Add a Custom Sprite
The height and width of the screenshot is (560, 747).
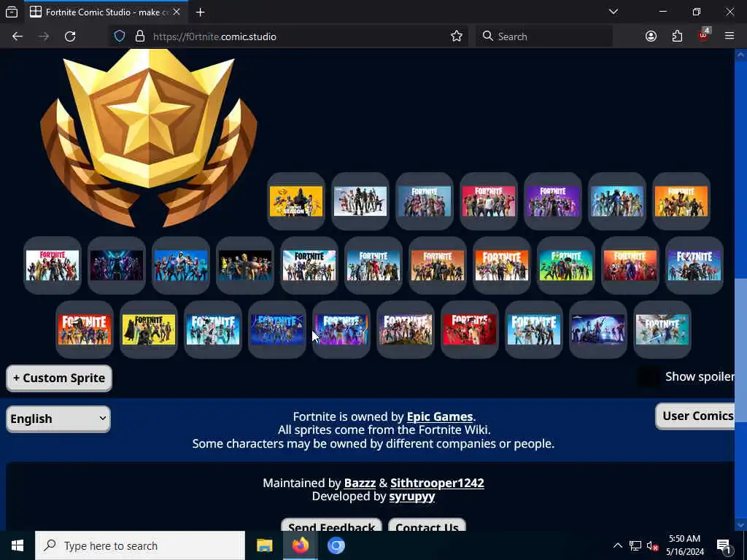[x=59, y=378]
